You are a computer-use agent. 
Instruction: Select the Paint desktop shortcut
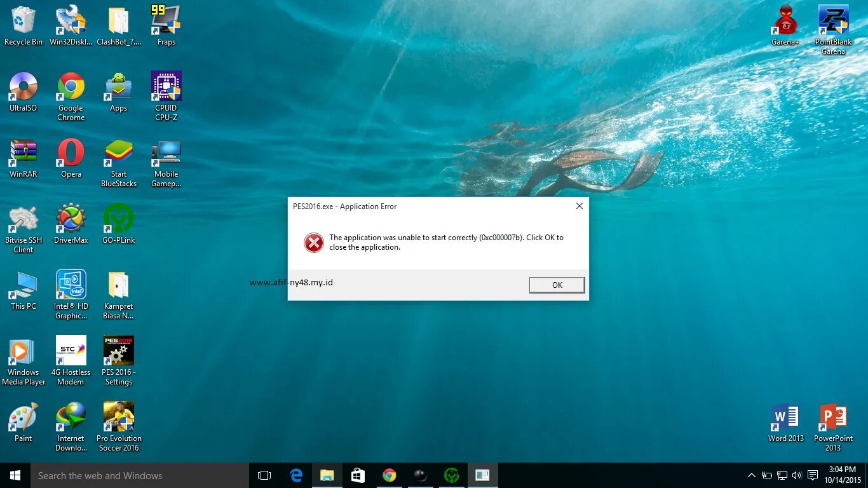coord(24,423)
